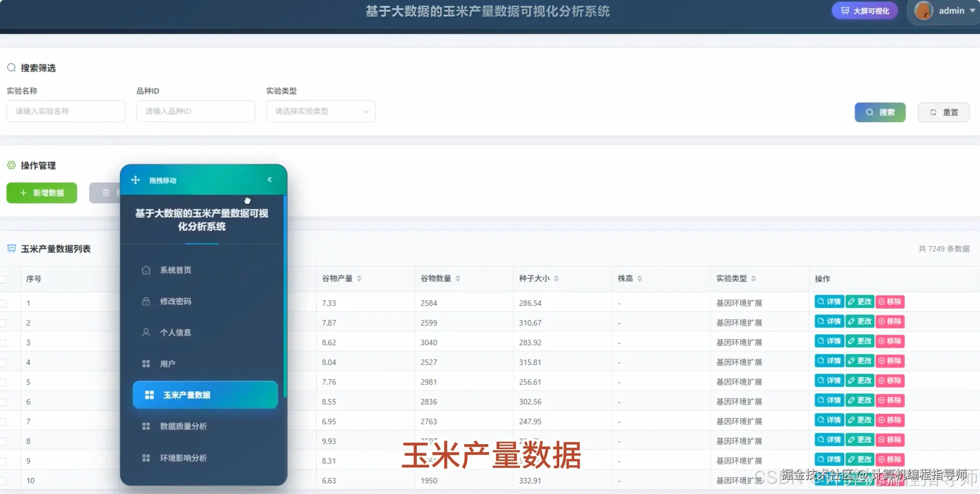This screenshot has width=980, height=494.
Task: Open 系统首页 in the sidebar menu
Action: (x=206, y=270)
